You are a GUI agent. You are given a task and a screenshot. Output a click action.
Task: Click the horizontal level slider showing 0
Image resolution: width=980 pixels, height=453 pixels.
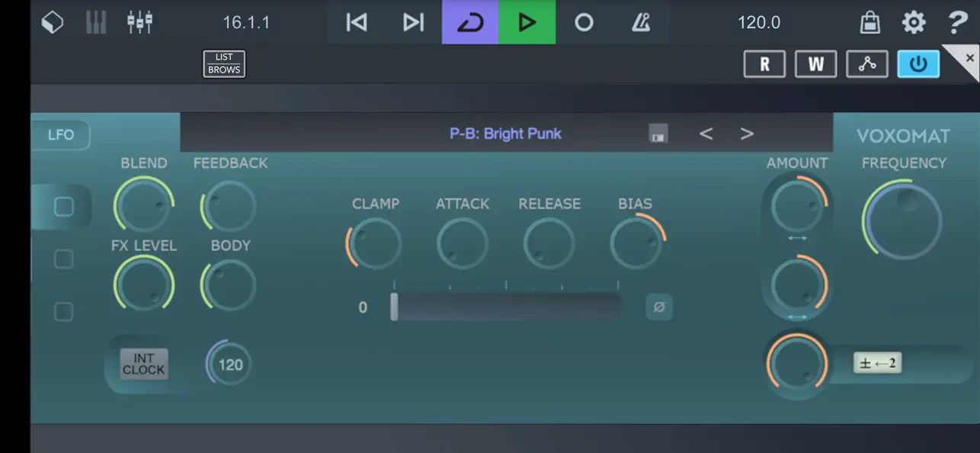pyautogui.click(x=506, y=306)
